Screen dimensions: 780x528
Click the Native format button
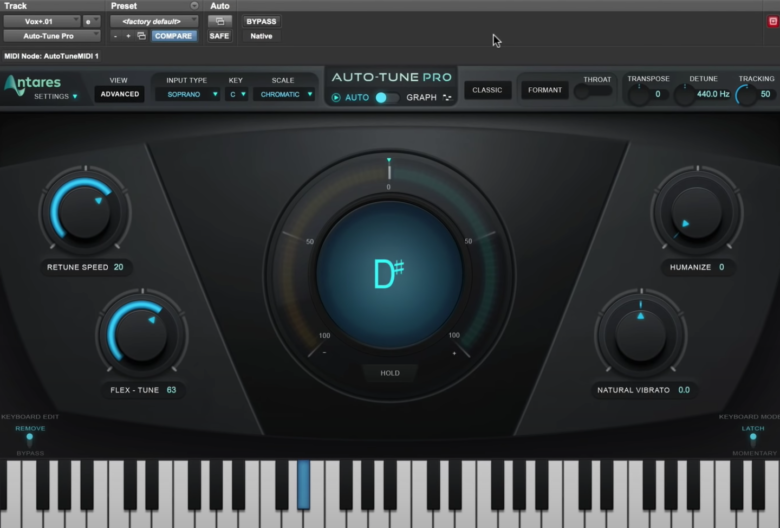pyautogui.click(x=261, y=36)
